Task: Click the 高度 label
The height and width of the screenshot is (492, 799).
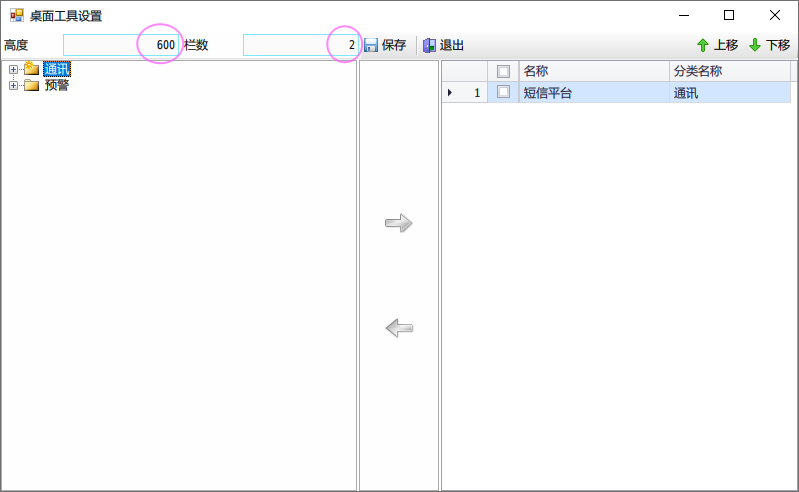Action: (x=16, y=45)
